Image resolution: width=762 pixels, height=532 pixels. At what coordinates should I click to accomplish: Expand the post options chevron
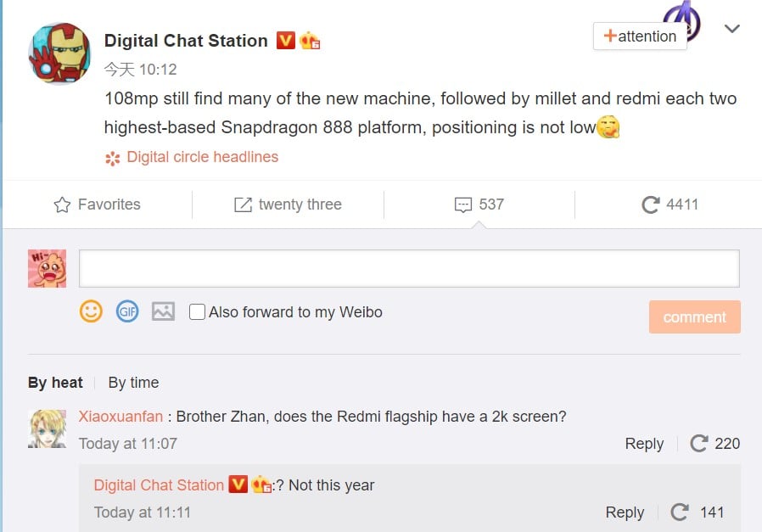tap(731, 29)
